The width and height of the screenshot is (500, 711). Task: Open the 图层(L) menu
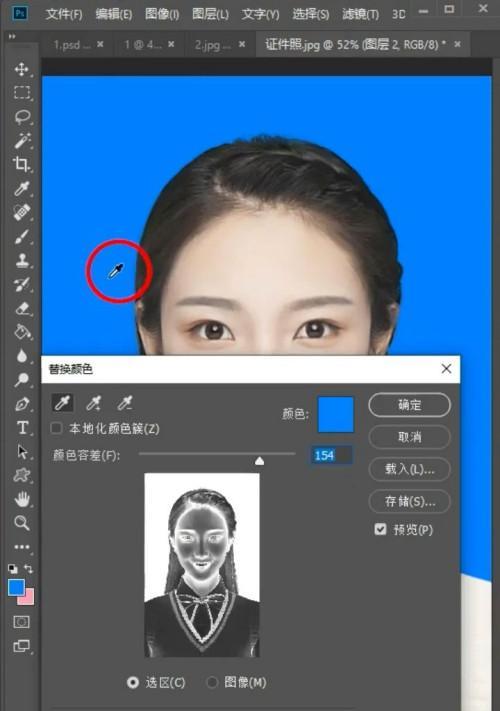[x=210, y=14]
